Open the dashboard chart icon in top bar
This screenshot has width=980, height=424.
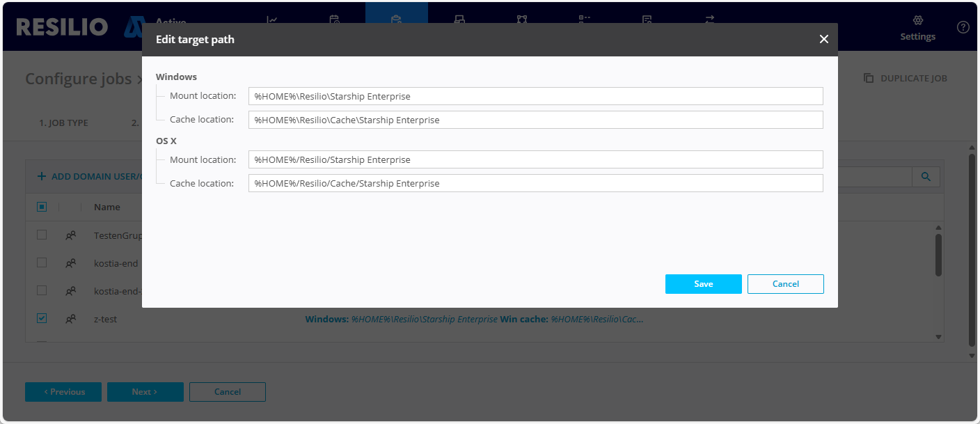coord(272,19)
